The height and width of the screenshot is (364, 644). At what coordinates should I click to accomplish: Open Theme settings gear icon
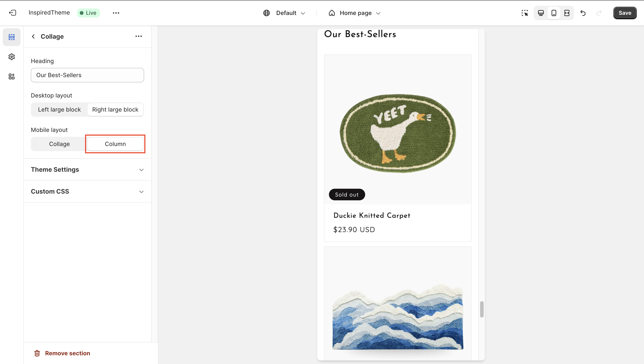point(11,57)
